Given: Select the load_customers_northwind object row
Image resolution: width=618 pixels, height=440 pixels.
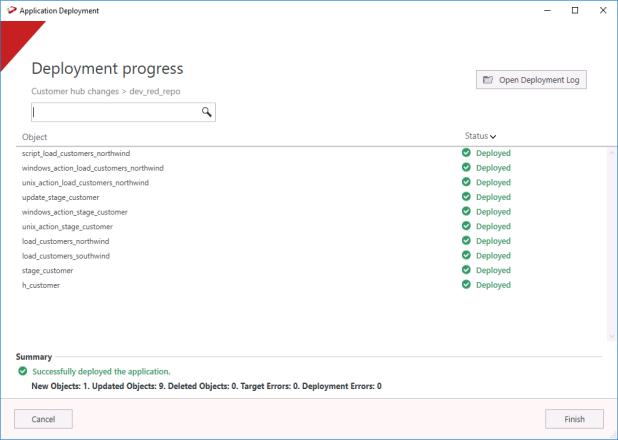Looking at the screenshot, I should [66, 241].
